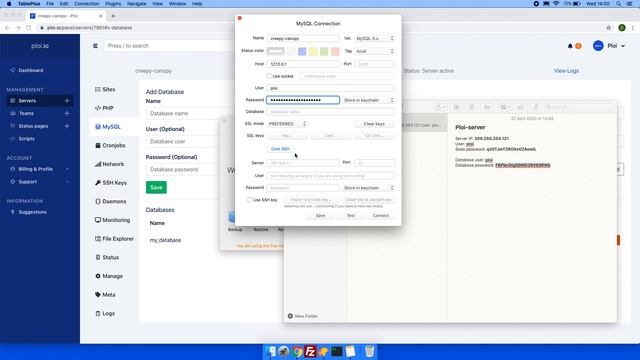640x360 pixels.
Task: Choose the blue status color swatch
Action: coord(302,51)
